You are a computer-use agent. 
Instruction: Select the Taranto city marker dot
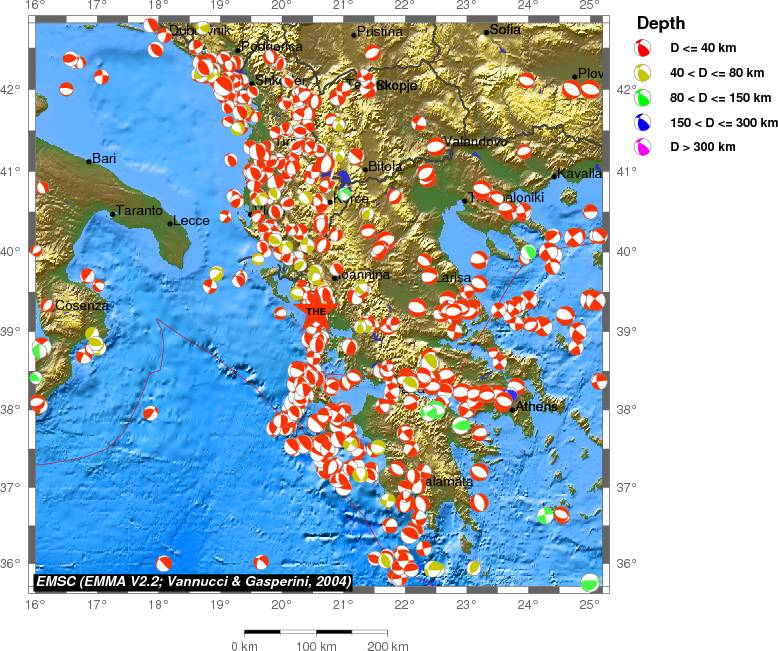click(x=113, y=213)
